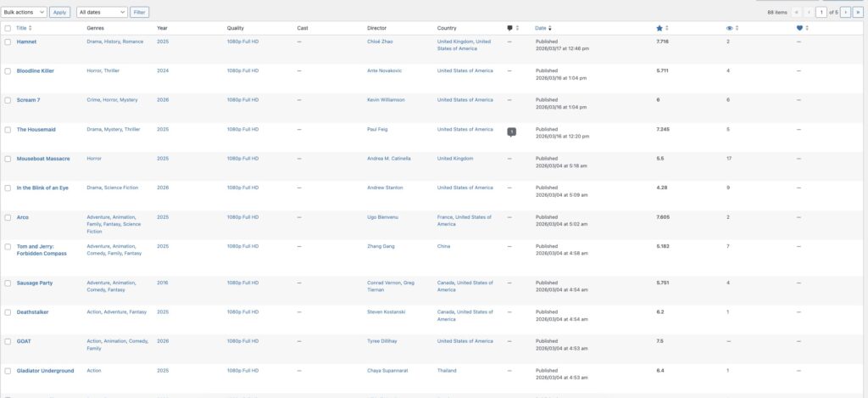Jump to the last page arrow
Viewport: 868px width, 398px height.
tap(858, 12)
